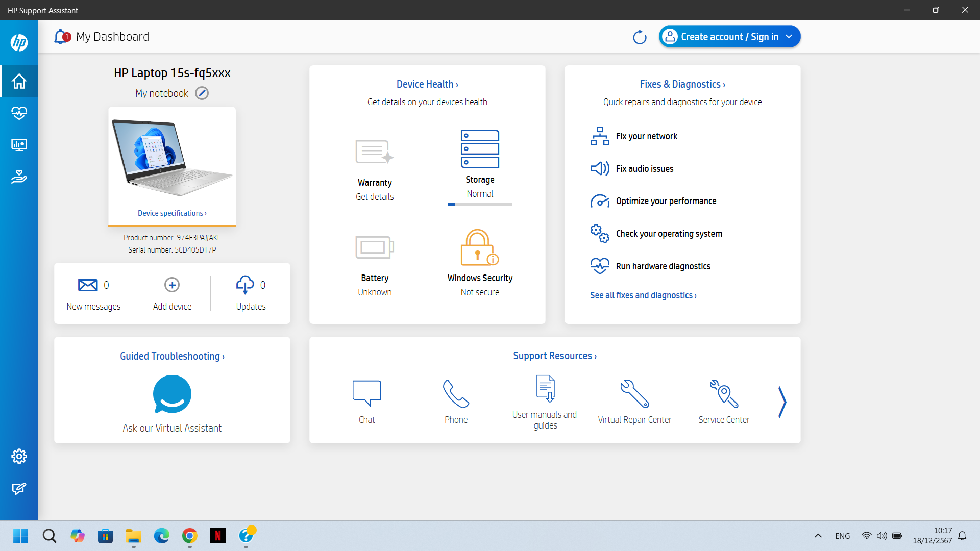This screenshot has width=980, height=551.
Task: Click Windows Security Not secure status text
Action: click(480, 292)
